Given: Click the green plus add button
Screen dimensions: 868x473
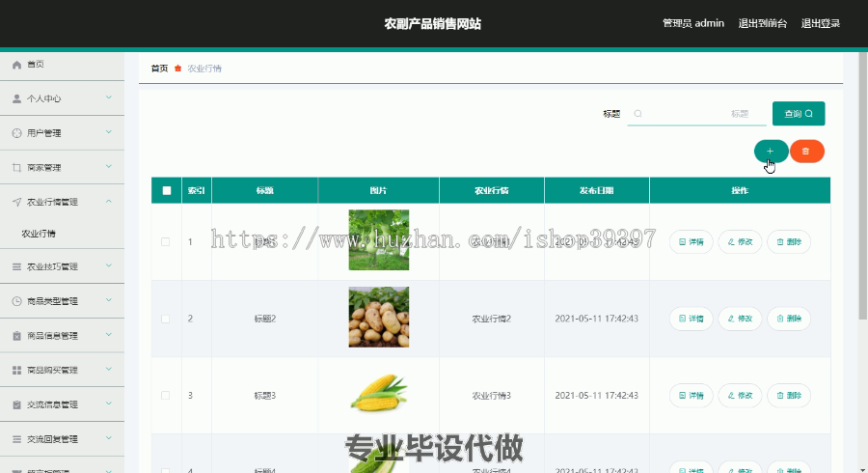Looking at the screenshot, I should coord(771,152).
